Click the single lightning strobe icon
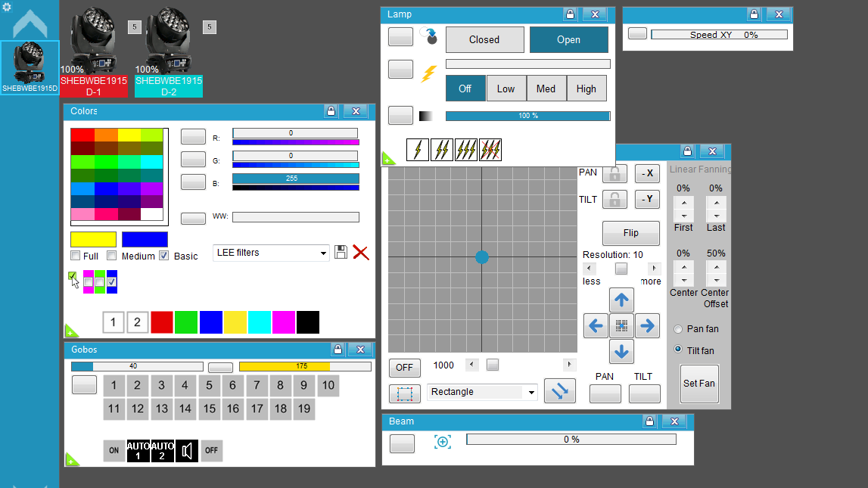The width and height of the screenshot is (868, 488). [418, 150]
